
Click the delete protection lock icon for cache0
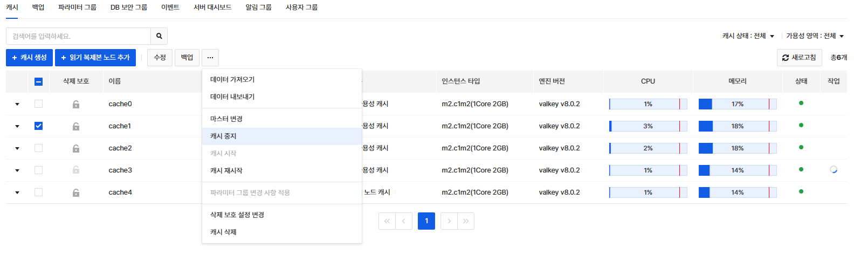(x=76, y=104)
